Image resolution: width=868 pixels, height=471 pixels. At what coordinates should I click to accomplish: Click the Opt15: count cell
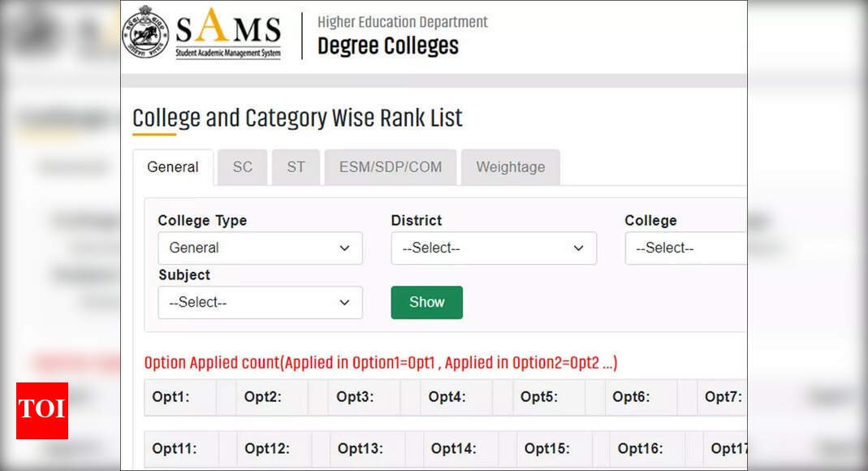555,449
